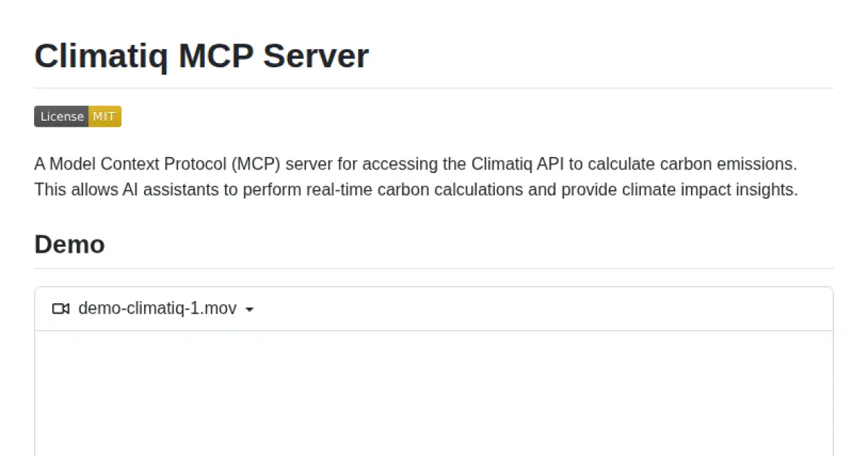This screenshot has height=456, width=868.
Task: Click the demo-climatiq-1.mov filename text
Action: [156, 308]
